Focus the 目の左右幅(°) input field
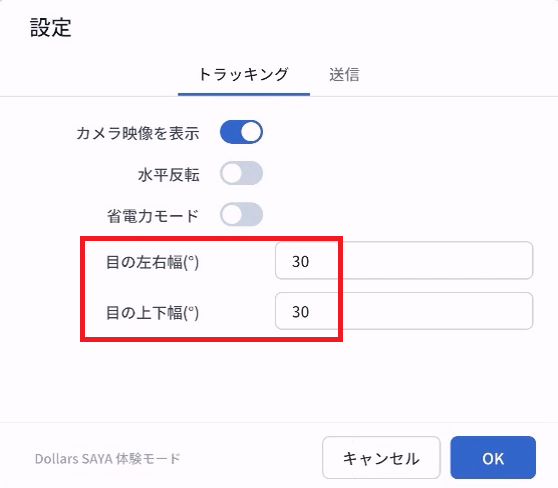 click(x=404, y=261)
